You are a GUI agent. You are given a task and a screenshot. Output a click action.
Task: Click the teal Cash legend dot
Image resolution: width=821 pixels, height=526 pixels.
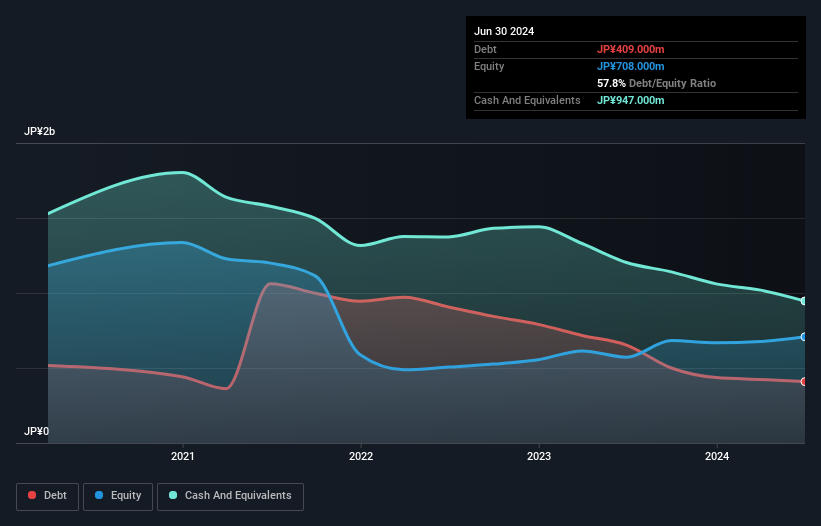[x=173, y=495]
